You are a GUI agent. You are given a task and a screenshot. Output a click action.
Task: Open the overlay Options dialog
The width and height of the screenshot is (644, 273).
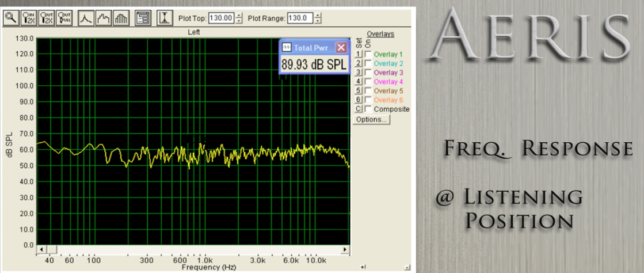tap(371, 120)
